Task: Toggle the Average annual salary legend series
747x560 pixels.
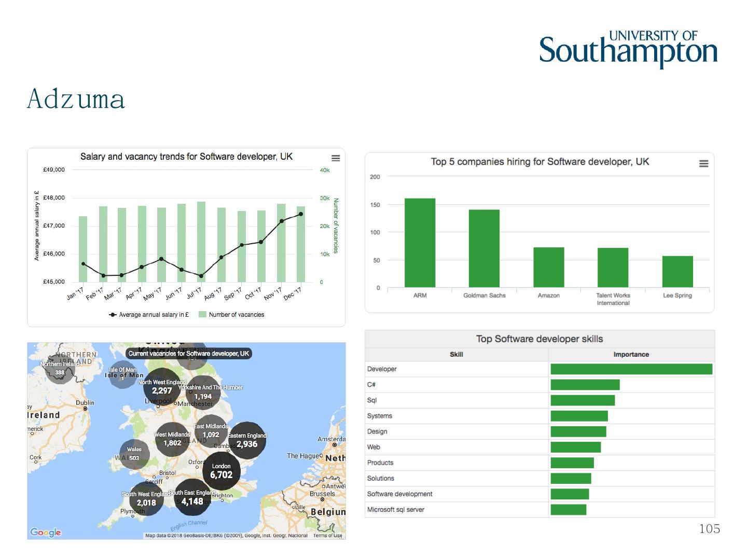Action: point(149,315)
